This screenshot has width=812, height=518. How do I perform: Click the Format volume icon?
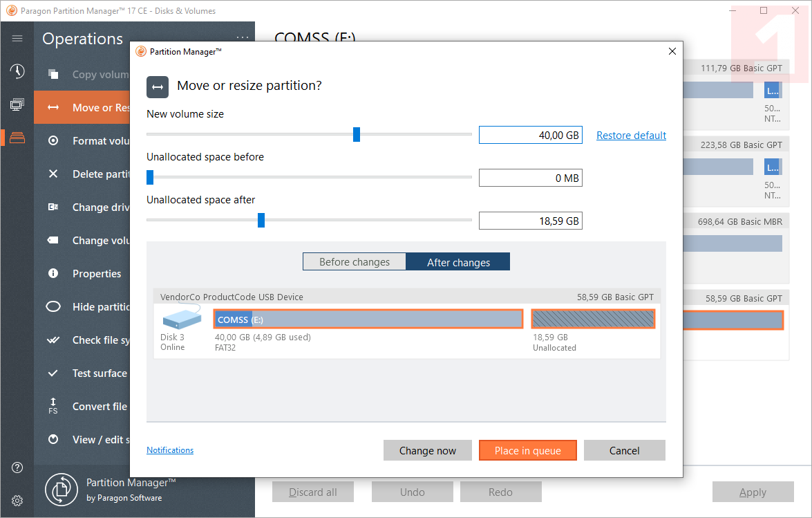click(x=53, y=140)
